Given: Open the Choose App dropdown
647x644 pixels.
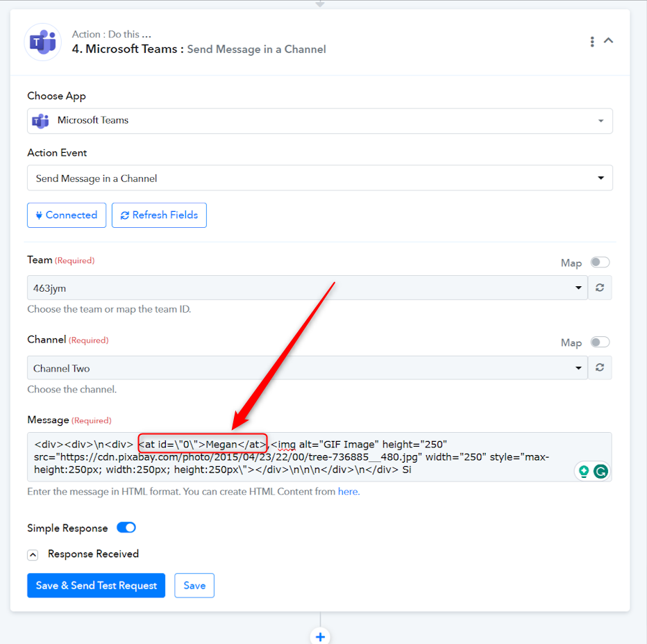Looking at the screenshot, I should [319, 121].
